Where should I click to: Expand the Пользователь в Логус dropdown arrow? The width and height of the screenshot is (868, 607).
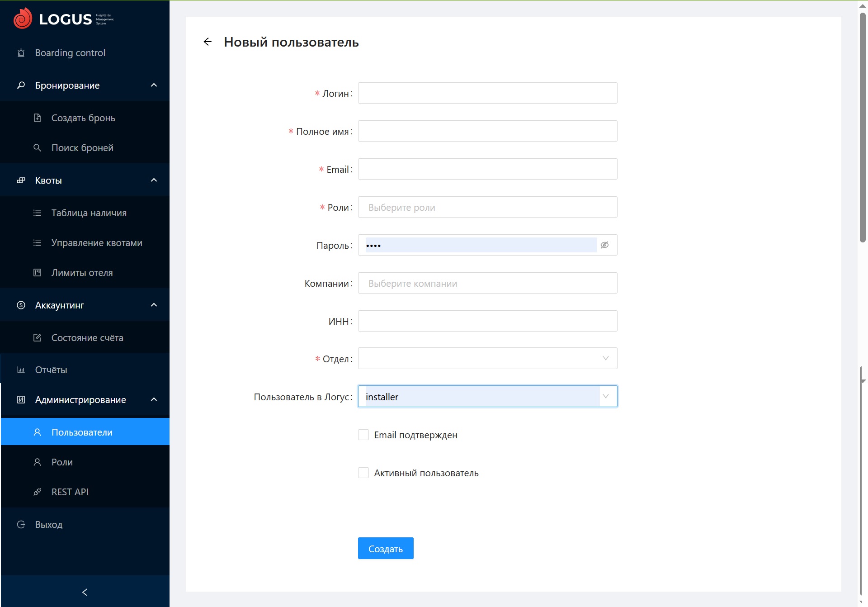(606, 397)
